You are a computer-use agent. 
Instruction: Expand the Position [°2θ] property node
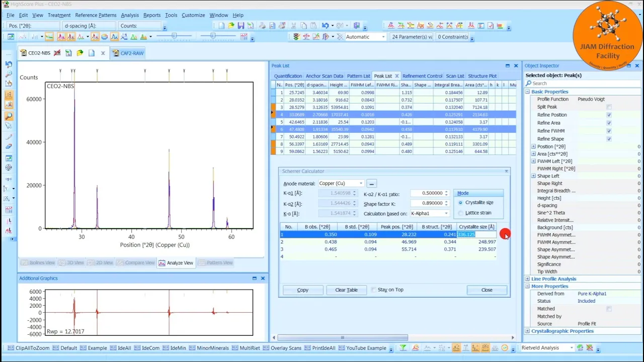tap(533, 147)
